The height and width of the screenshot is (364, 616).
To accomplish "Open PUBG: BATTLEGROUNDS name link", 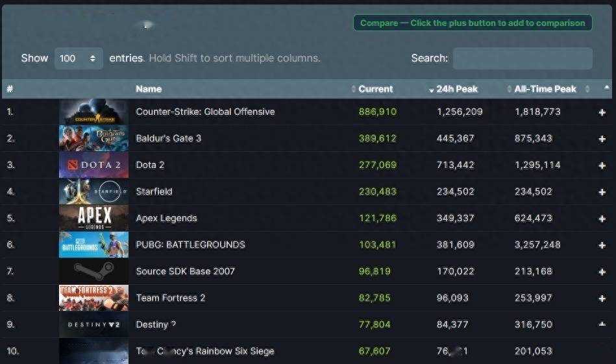I will tap(190, 245).
